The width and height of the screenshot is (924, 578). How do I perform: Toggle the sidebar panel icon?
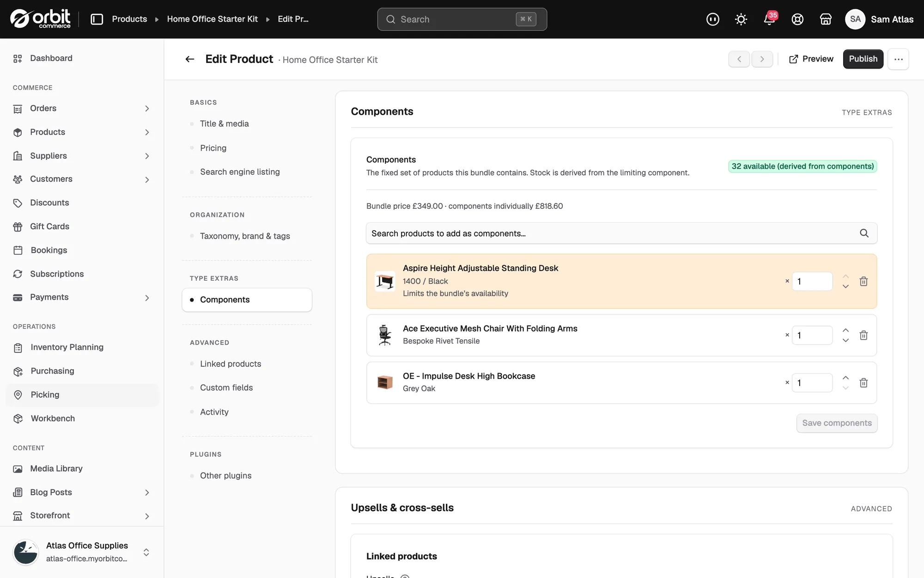coord(97,19)
